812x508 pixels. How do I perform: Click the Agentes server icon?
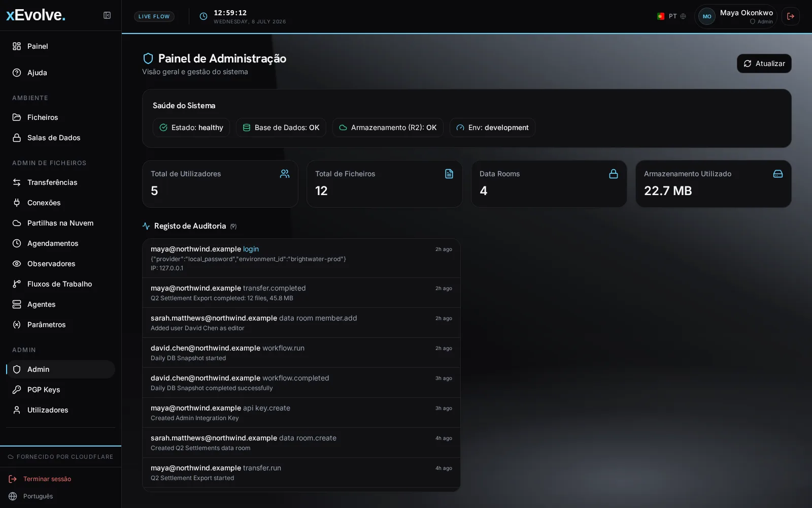tap(17, 304)
